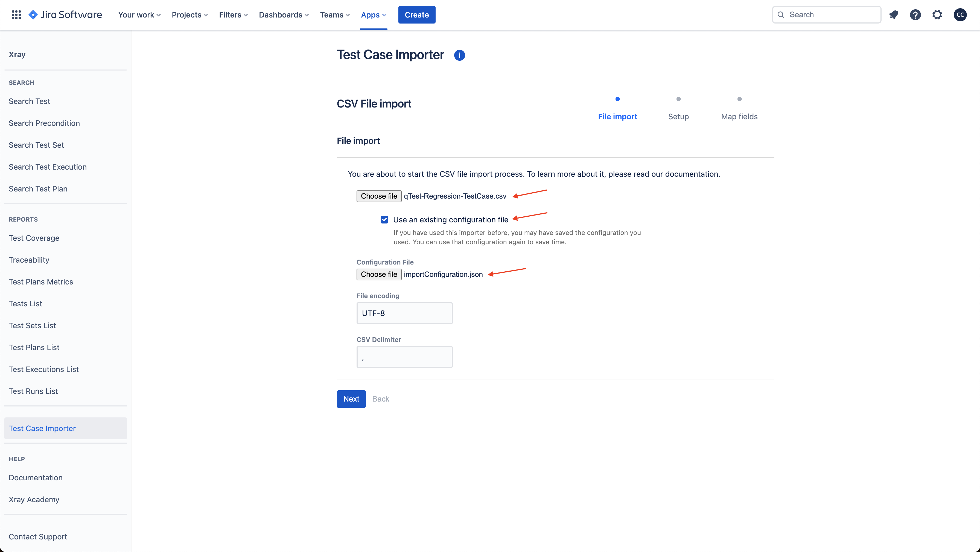This screenshot has height=552, width=980.
Task: Click the search magnifier icon
Action: pyautogui.click(x=781, y=15)
